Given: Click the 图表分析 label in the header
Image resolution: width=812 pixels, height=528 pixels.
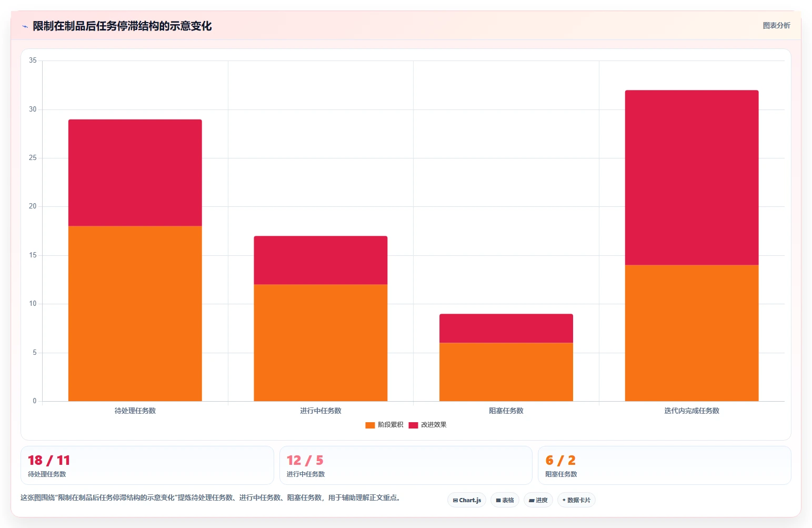Looking at the screenshot, I should 776,25.
